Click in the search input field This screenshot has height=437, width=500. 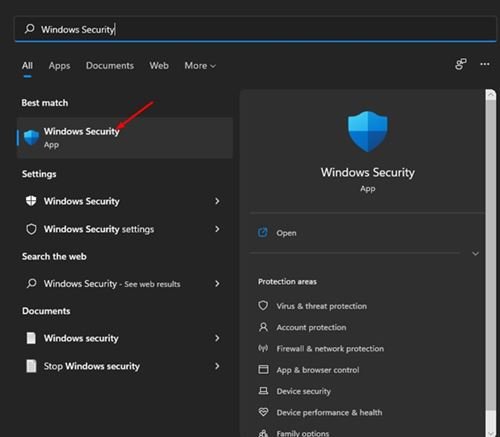pyautogui.click(x=255, y=29)
